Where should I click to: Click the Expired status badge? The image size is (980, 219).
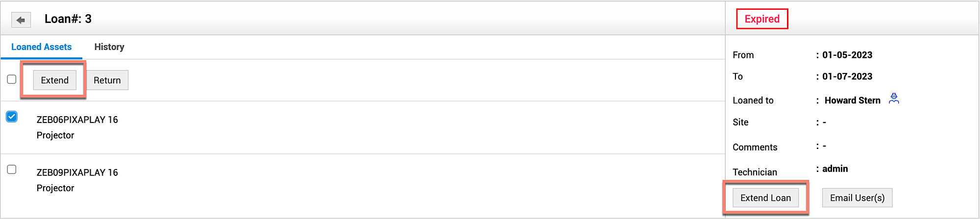[x=762, y=19]
